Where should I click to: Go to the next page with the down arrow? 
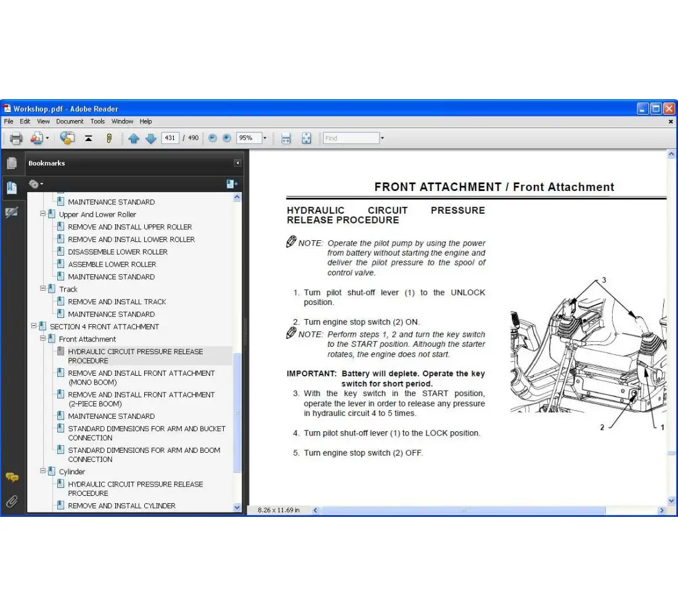coord(151,138)
